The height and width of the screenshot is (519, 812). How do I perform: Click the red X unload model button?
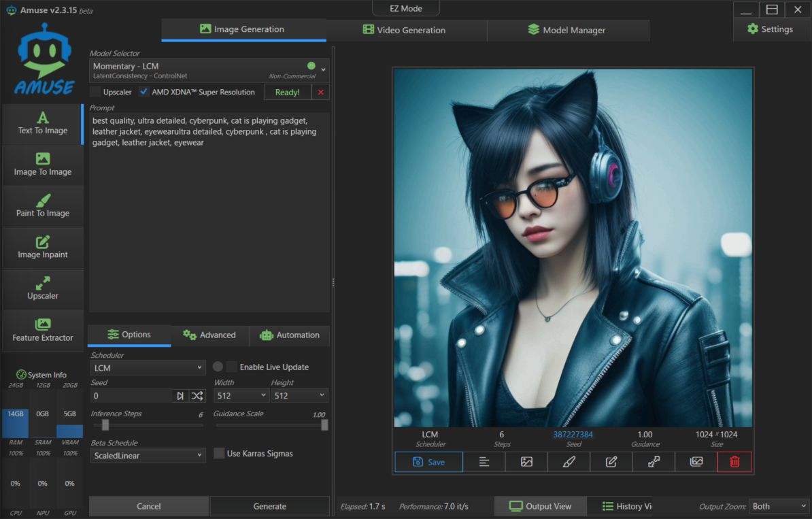pos(321,93)
